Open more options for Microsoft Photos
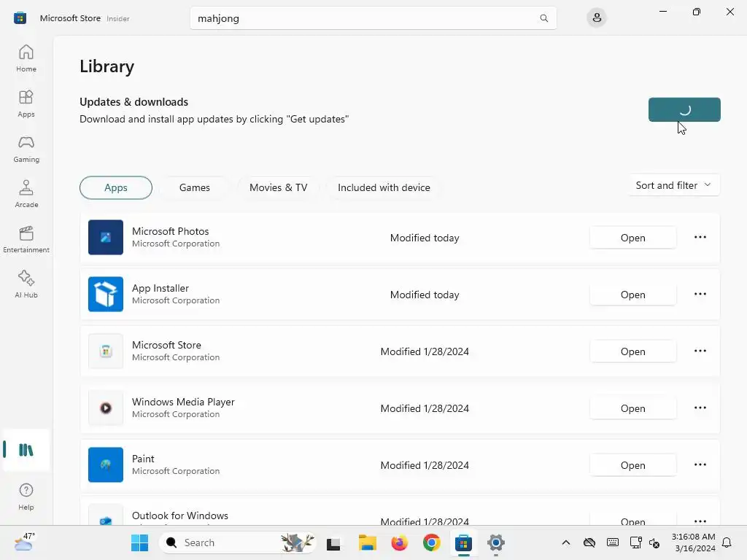Viewport: 747px width, 560px height. coord(700,237)
